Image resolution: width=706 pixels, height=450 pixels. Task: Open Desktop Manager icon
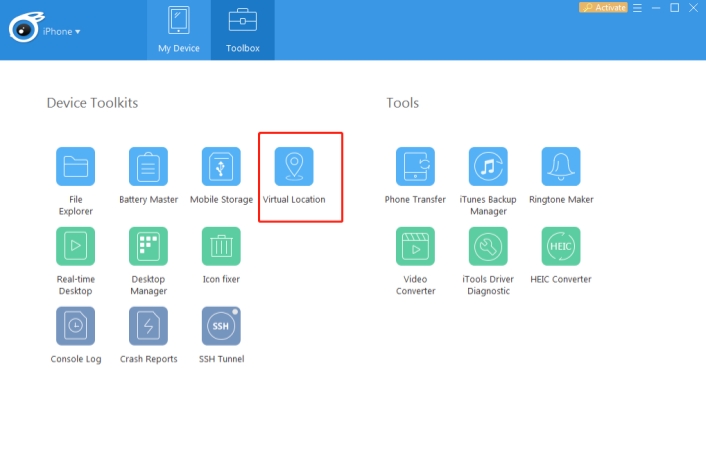pos(148,246)
